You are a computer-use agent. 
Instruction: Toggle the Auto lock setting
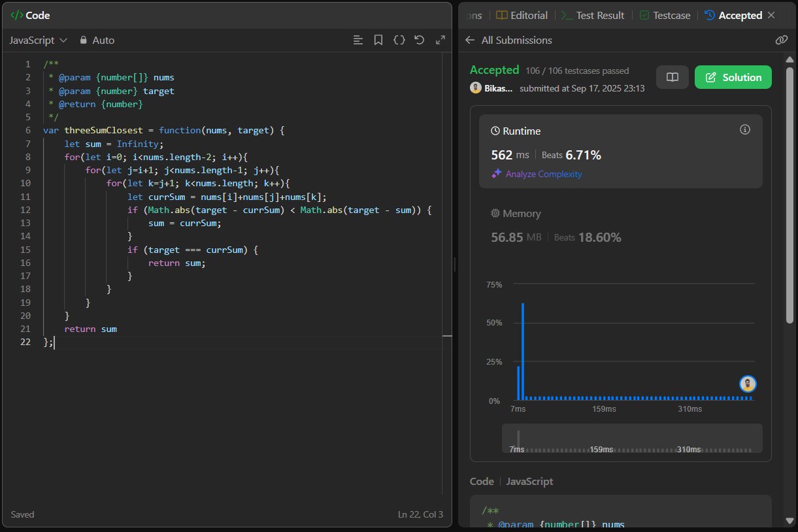97,40
